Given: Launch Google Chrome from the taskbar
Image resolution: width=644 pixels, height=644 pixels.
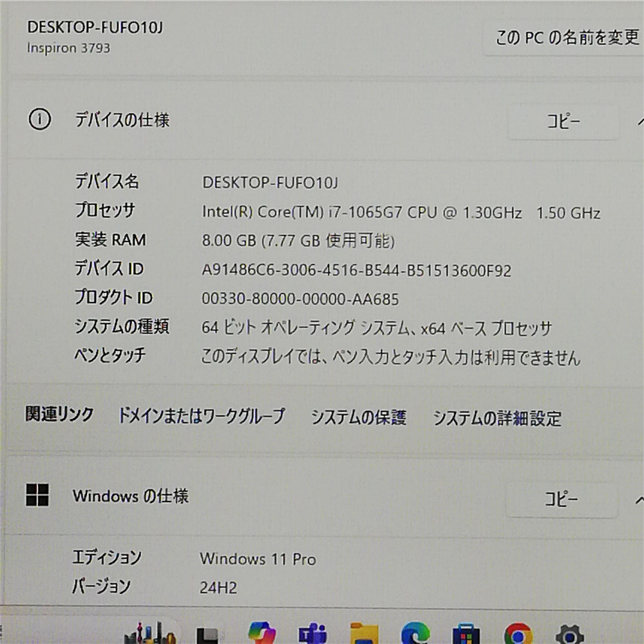Looking at the screenshot, I should pos(518,634).
